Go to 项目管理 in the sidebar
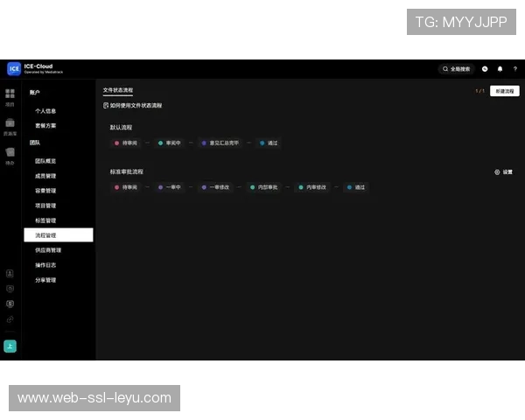525x420 pixels. coord(45,206)
